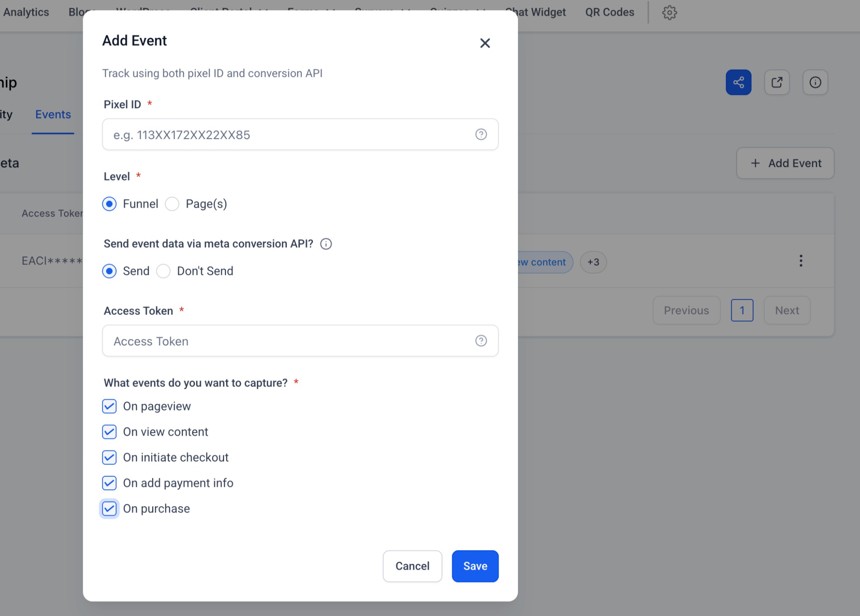Image resolution: width=860 pixels, height=616 pixels.
Task: Open the external link icon button
Action: (x=776, y=82)
